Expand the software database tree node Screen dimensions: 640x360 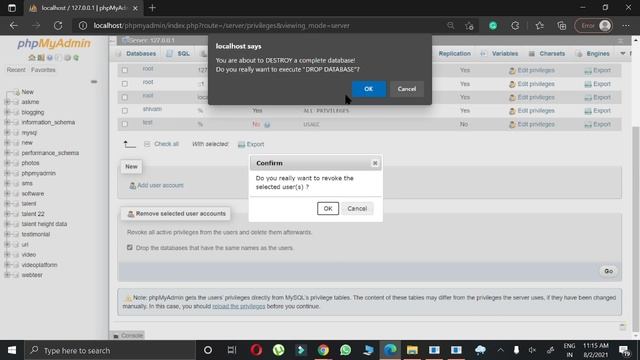(x=7, y=193)
